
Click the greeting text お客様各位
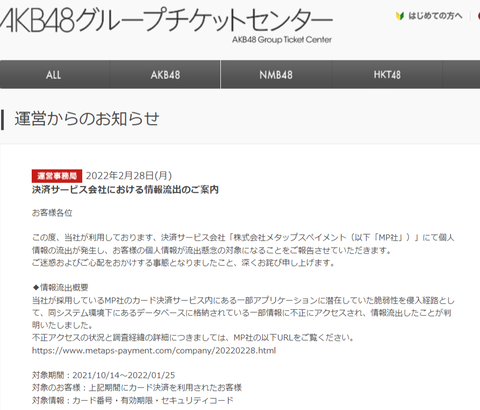pos(52,213)
